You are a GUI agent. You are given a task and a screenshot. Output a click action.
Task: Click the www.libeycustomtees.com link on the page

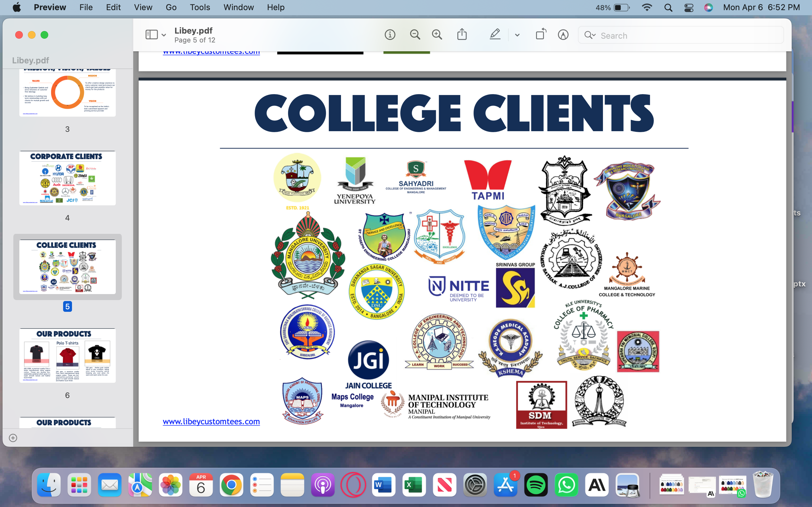point(211,421)
